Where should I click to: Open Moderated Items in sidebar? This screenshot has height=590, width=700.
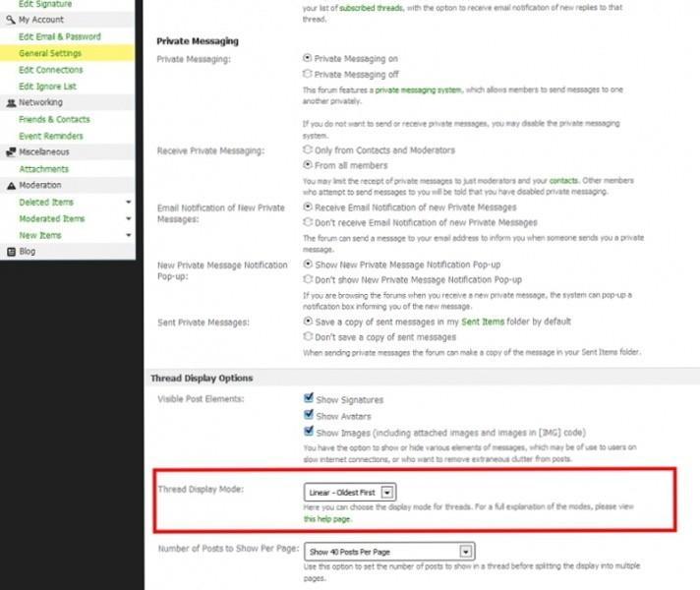click(52, 219)
